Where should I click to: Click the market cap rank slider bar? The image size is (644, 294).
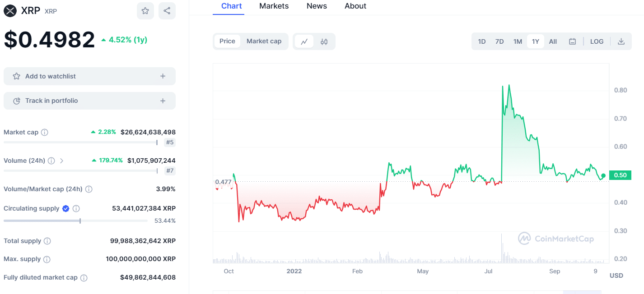[81, 142]
